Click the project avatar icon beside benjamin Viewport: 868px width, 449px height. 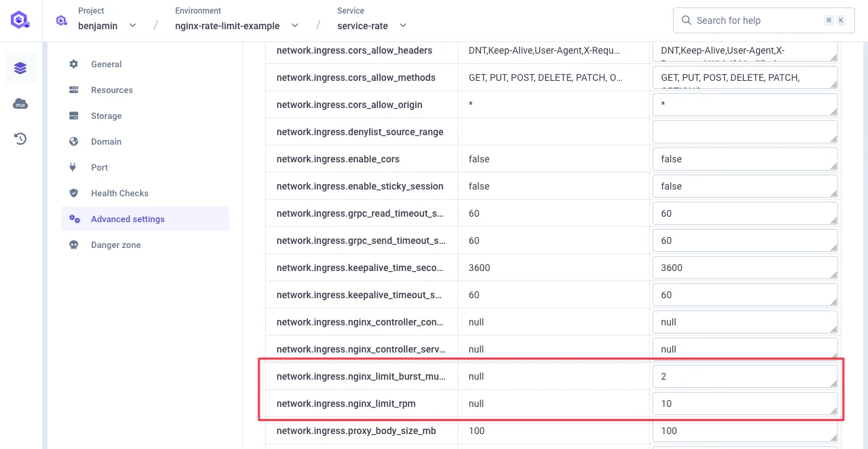tap(62, 20)
